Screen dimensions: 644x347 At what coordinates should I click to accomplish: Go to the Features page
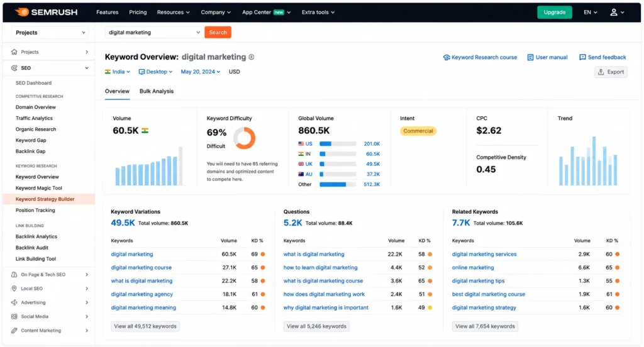click(x=107, y=13)
